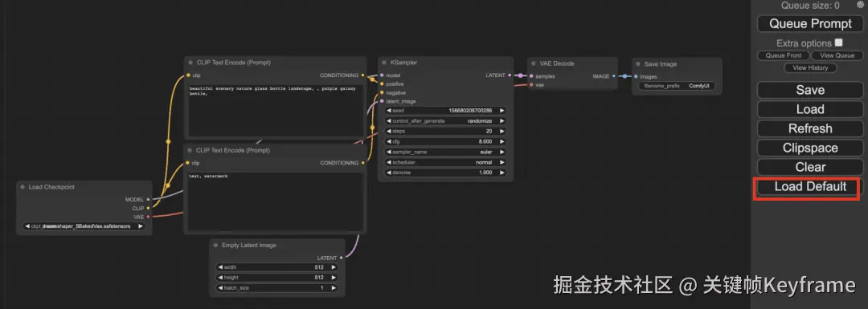Save the workflow with Save button
868x309 pixels.
(810, 90)
